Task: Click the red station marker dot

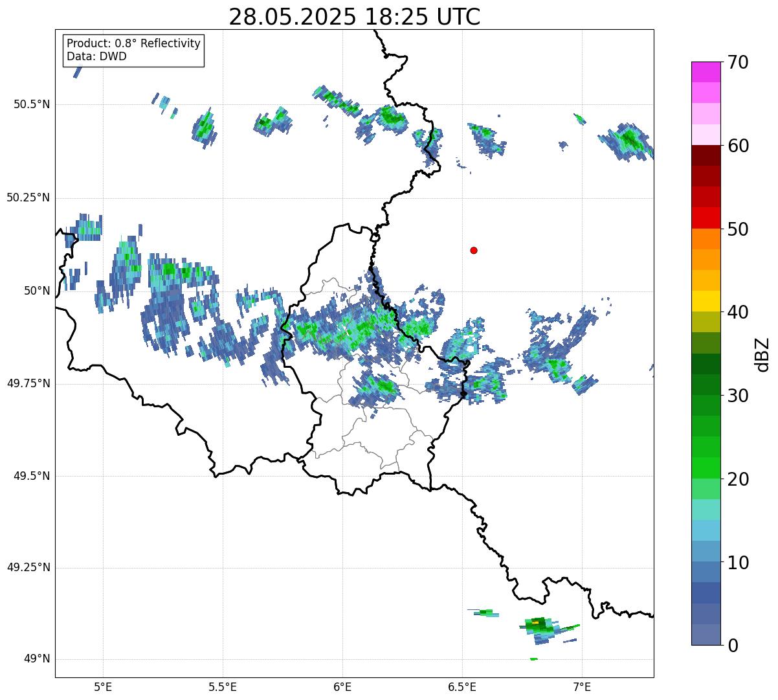Action: [474, 250]
